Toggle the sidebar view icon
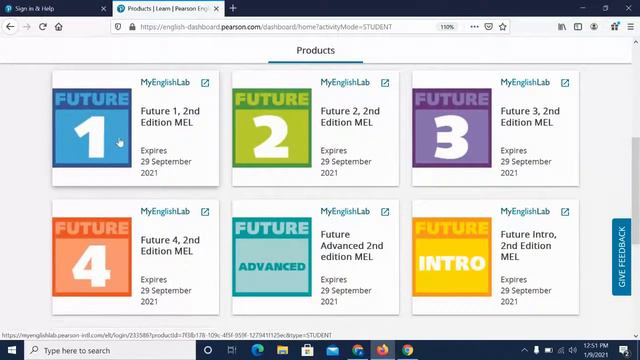Viewport: 640px width, 360px height. [x=578, y=27]
